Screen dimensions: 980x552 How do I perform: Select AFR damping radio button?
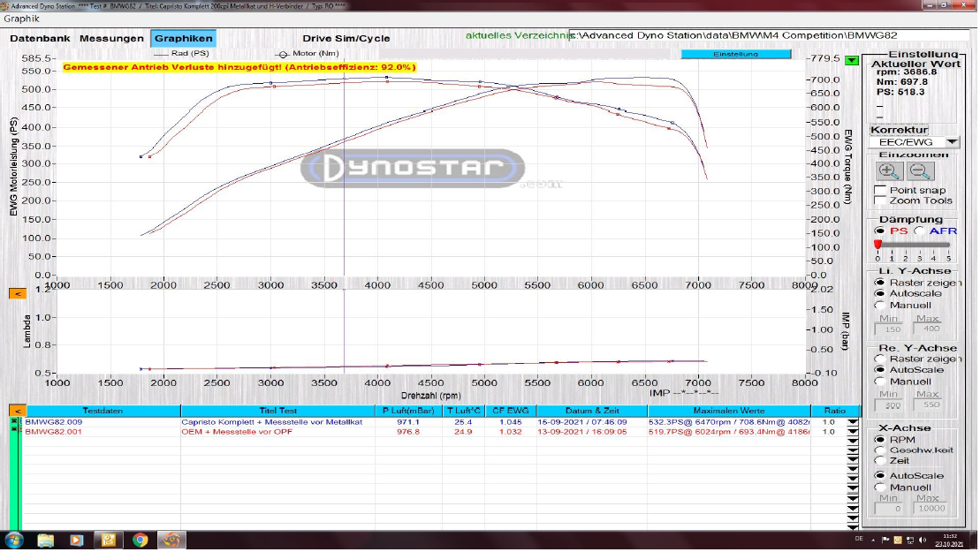pyautogui.click(x=920, y=231)
